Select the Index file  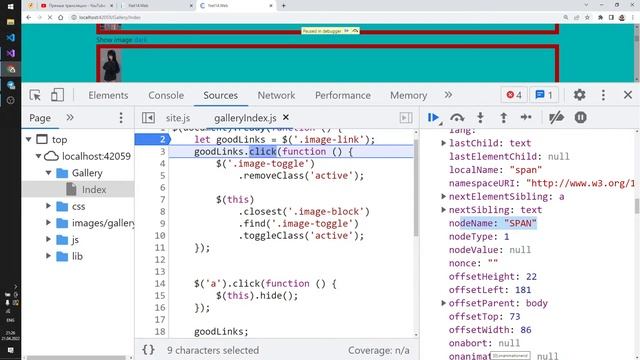[94, 189]
